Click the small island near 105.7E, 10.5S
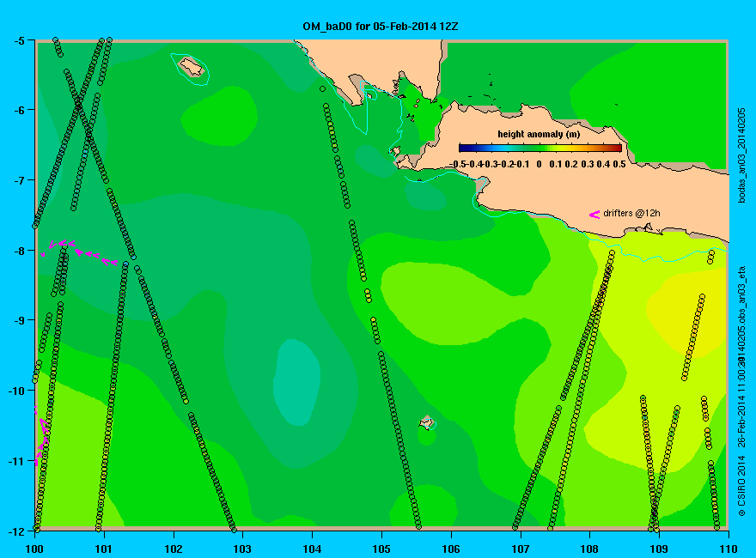 click(427, 422)
